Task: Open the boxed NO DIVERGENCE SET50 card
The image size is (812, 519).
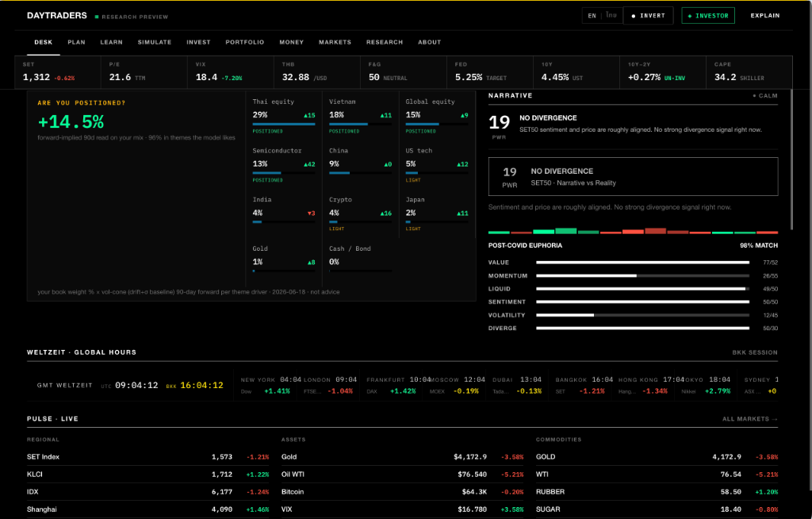Action: coord(633,177)
